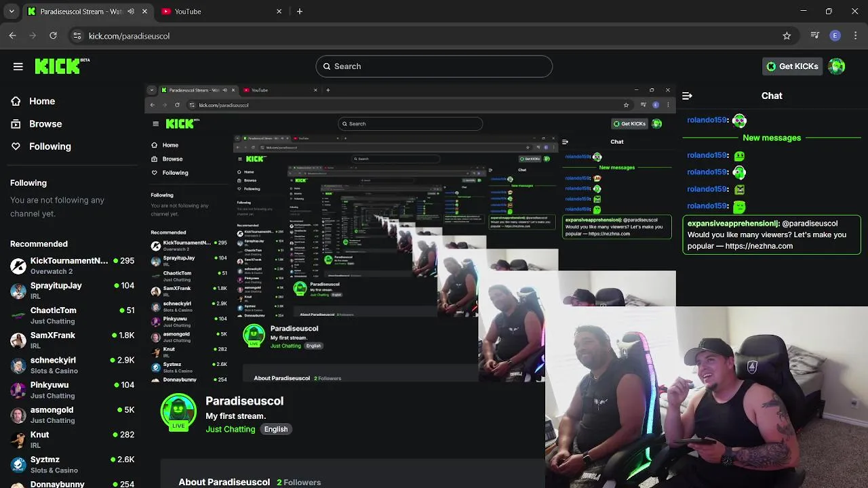Screen dimensions: 868x488
Task: Click the Following heart icon
Action: 16,146
